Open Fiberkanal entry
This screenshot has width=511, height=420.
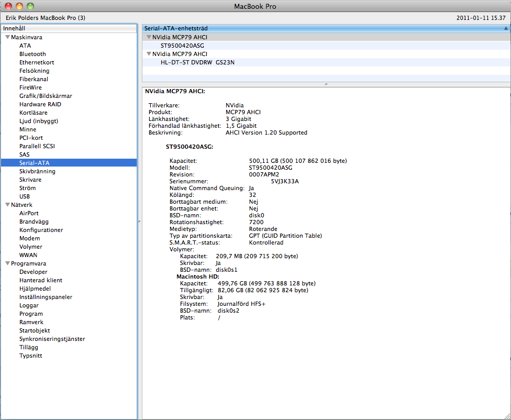point(34,79)
